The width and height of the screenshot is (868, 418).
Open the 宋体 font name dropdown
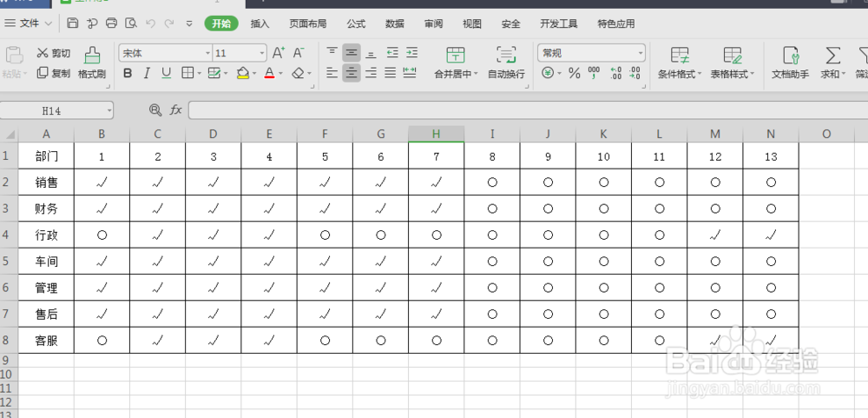[x=208, y=53]
